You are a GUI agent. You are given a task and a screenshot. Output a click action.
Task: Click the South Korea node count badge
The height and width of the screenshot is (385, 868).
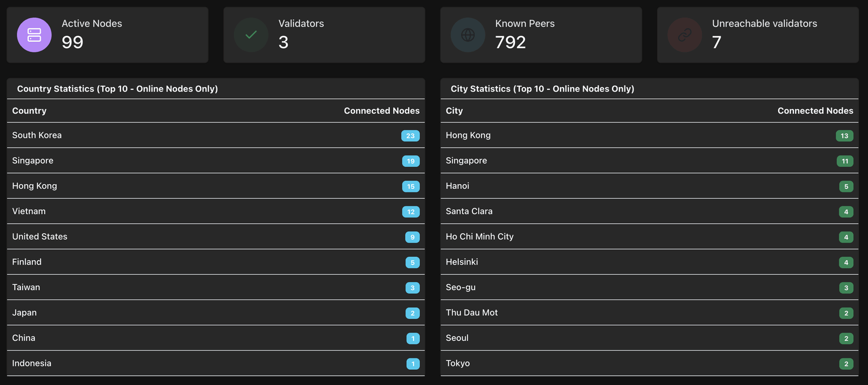click(410, 136)
